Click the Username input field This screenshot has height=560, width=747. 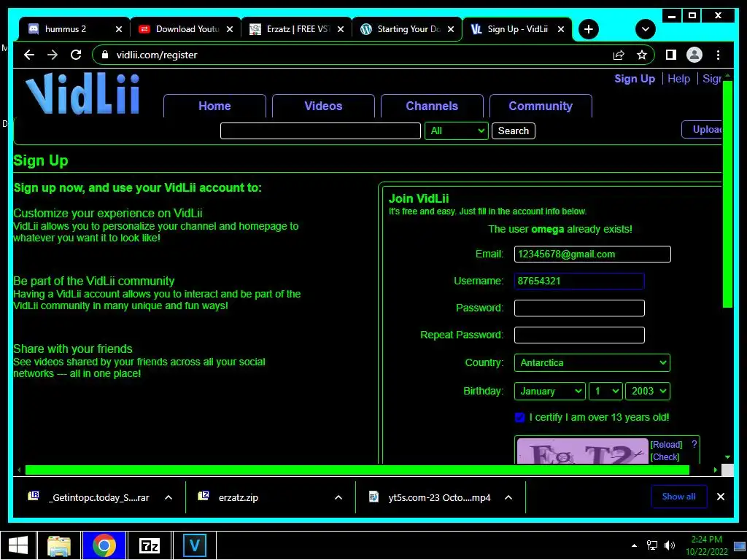point(578,281)
